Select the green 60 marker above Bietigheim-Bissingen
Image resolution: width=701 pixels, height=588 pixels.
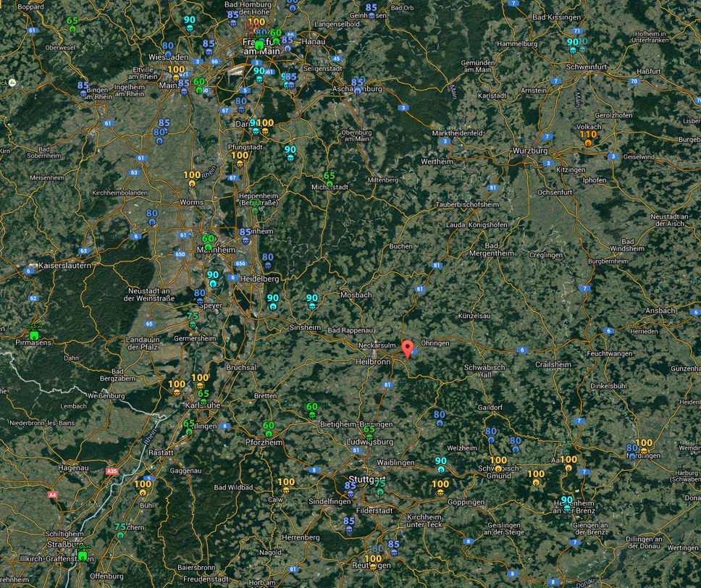[x=312, y=411]
